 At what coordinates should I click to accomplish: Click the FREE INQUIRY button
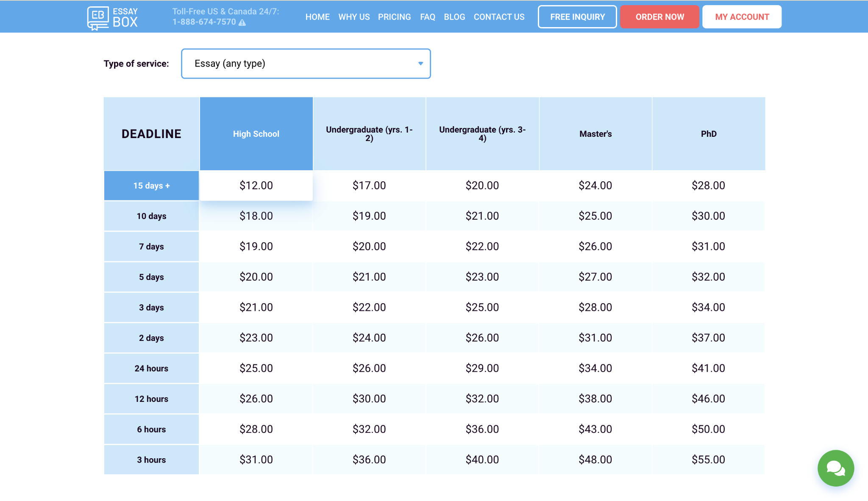(x=577, y=17)
